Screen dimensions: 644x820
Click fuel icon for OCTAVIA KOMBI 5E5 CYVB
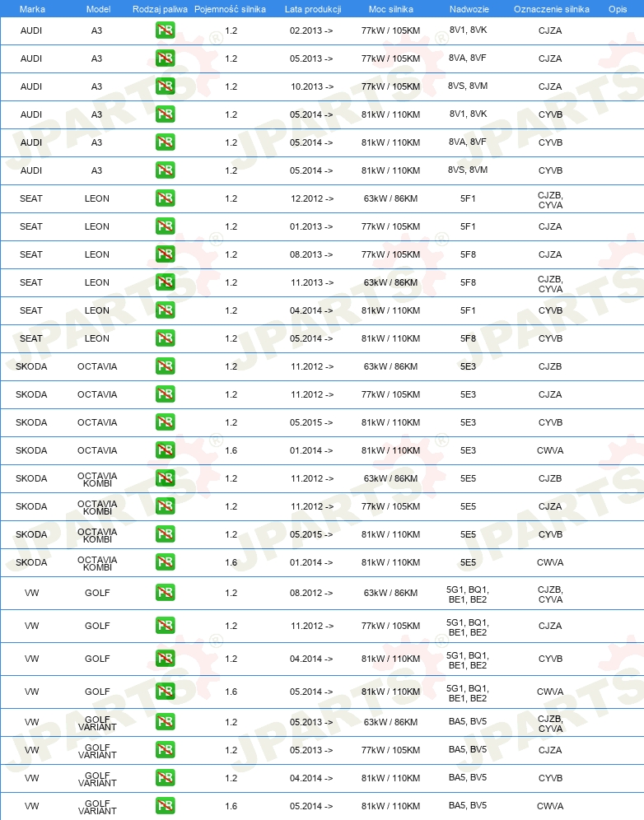click(x=165, y=534)
